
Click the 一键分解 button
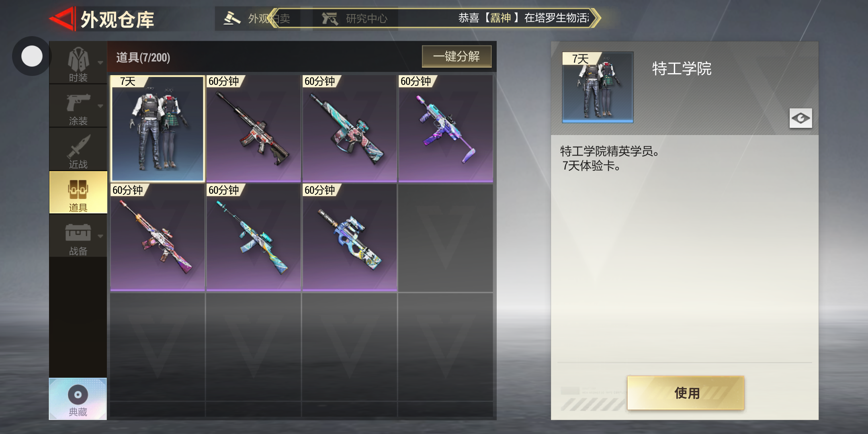point(457,56)
